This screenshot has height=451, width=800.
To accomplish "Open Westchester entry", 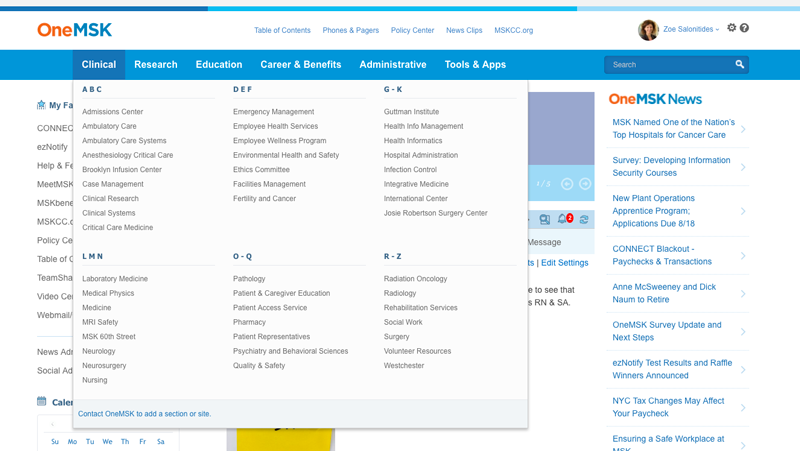I will coord(404,365).
